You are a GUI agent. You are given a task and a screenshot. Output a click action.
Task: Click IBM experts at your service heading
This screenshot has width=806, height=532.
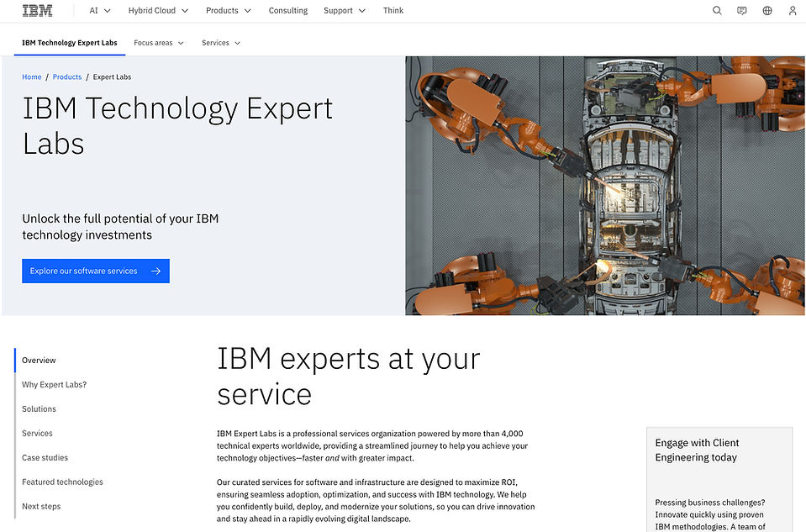point(349,377)
